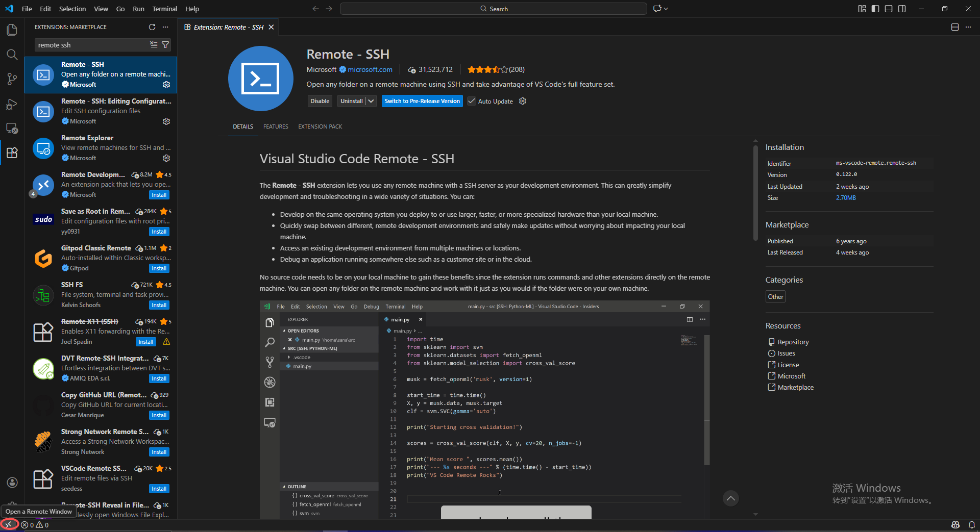Open Extensions Marketplace more actions menu
The height and width of the screenshot is (532, 980).
click(x=165, y=27)
